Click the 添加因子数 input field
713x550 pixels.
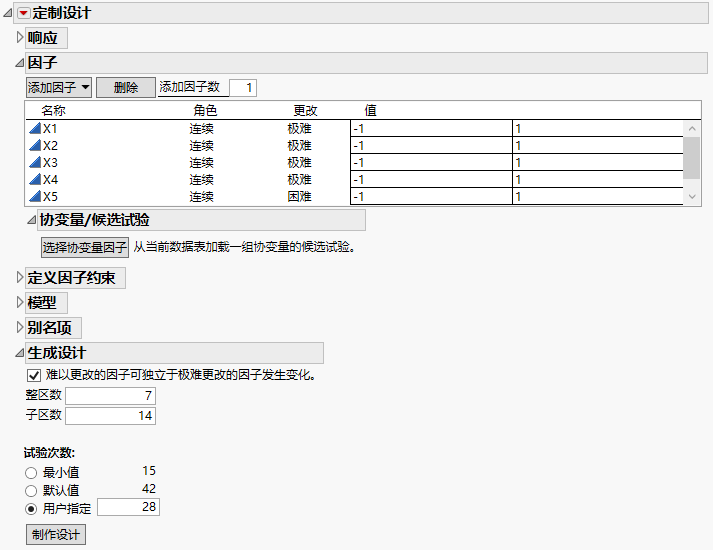243,88
